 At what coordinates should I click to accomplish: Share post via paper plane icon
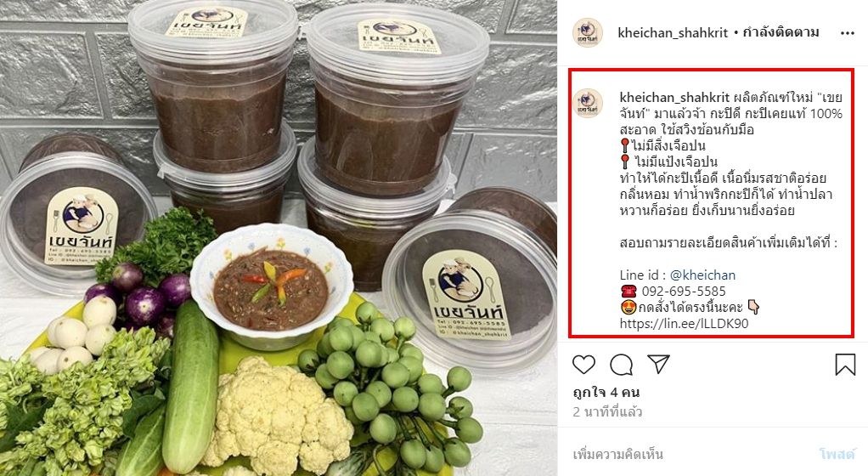pos(659,364)
